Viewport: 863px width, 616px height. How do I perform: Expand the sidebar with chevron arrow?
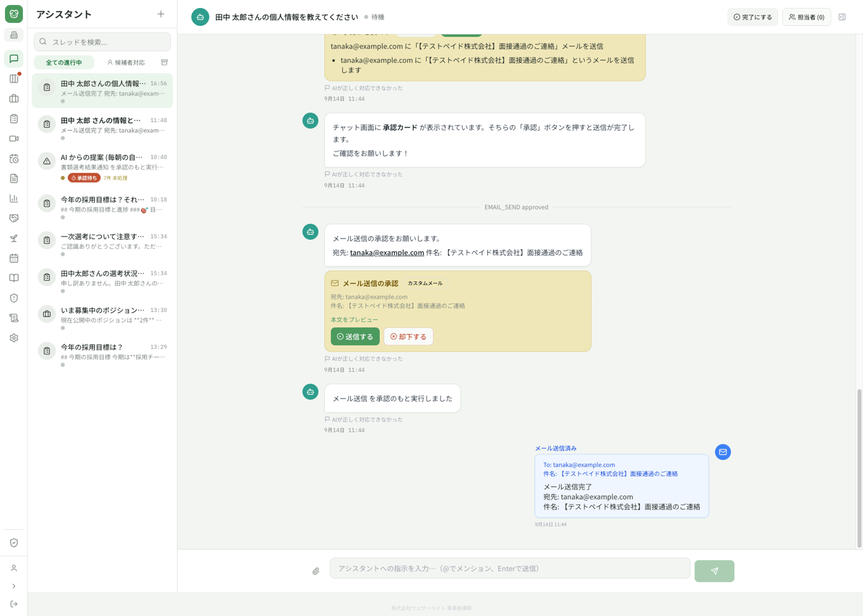14,586
